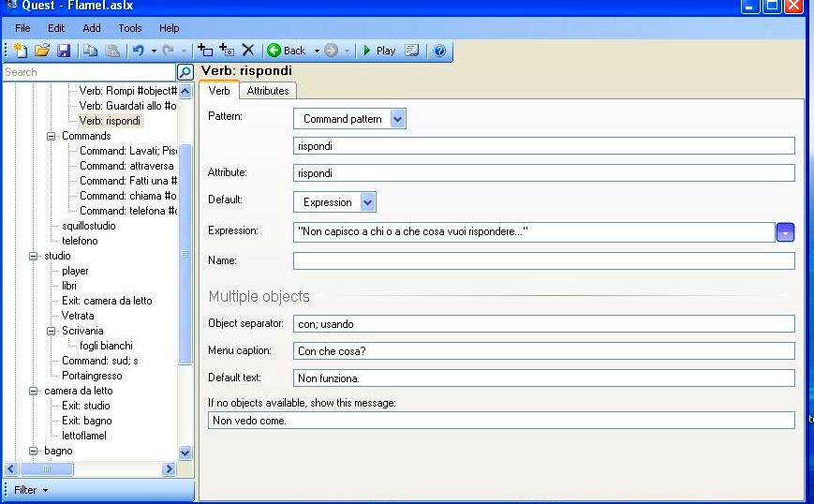This screenshot has height=504, width=814.
Task: Delete the selected element with the X icon
Action: (248, 51)
